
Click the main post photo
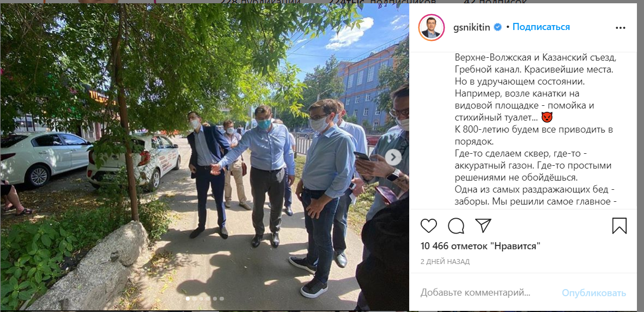(x=204, y=157)
